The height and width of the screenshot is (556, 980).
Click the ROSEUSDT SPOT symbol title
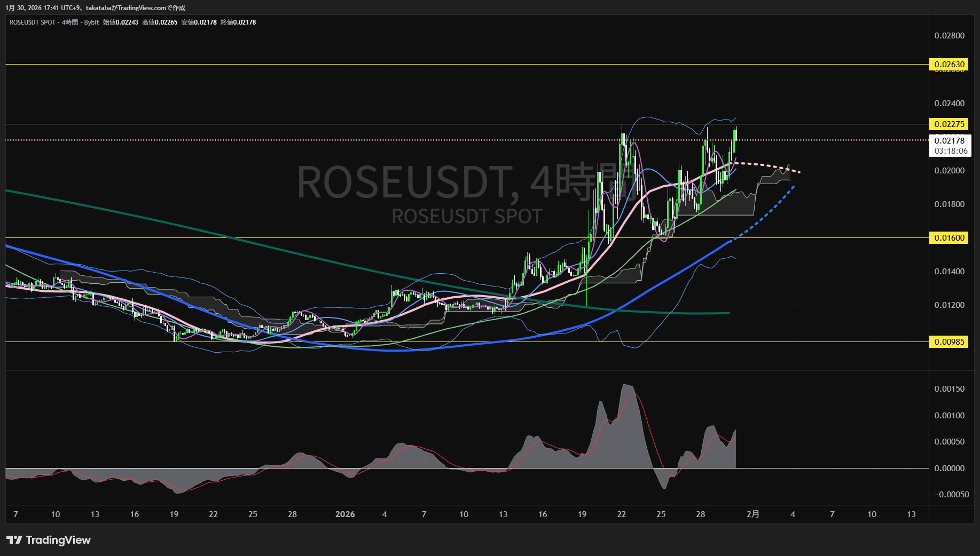33,22
